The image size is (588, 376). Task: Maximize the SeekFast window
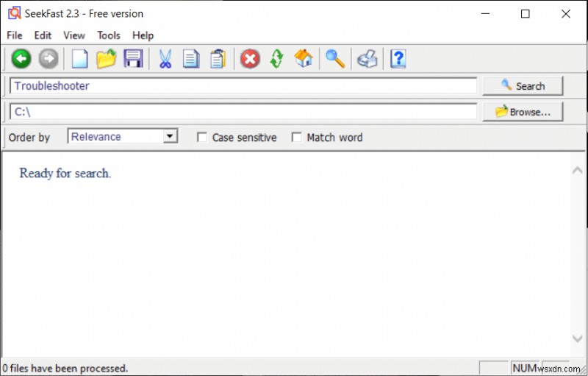tap(526, 13)
